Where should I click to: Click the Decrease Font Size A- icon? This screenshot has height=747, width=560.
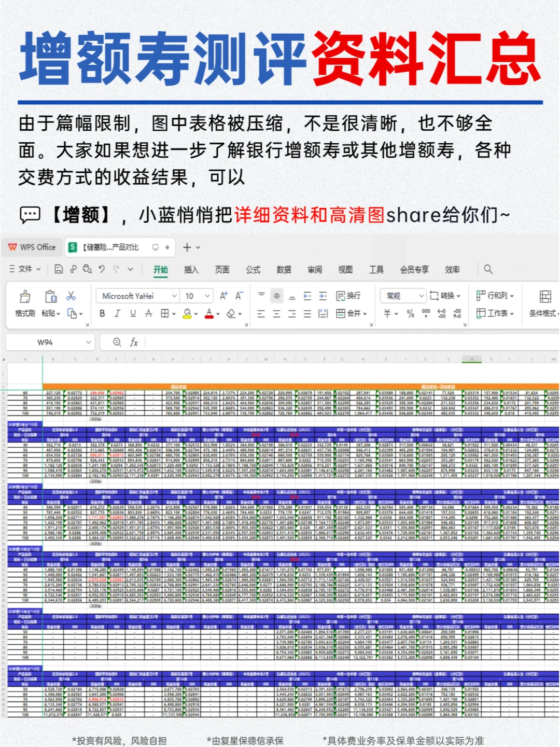pyautogui.click(x=239, y=296)
